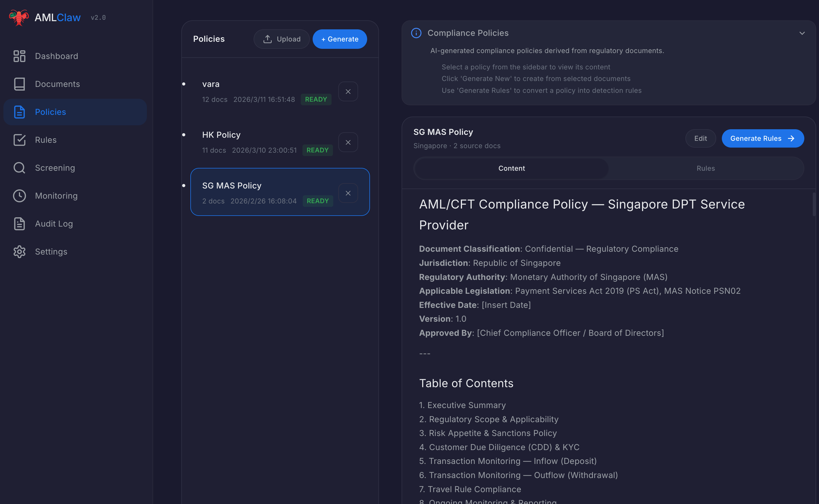Viewport: 819px width, 504px height.
Task: Switch to the Content tab
Action: click(x=511, y=168)
